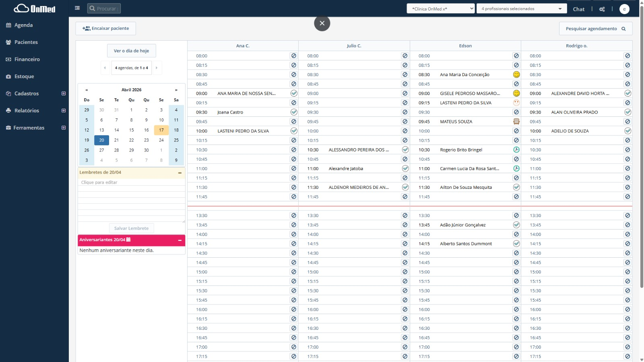Show previous set of agendas
Screen dimensions: 644x362
pyautogui.click(x=105, y=68)
